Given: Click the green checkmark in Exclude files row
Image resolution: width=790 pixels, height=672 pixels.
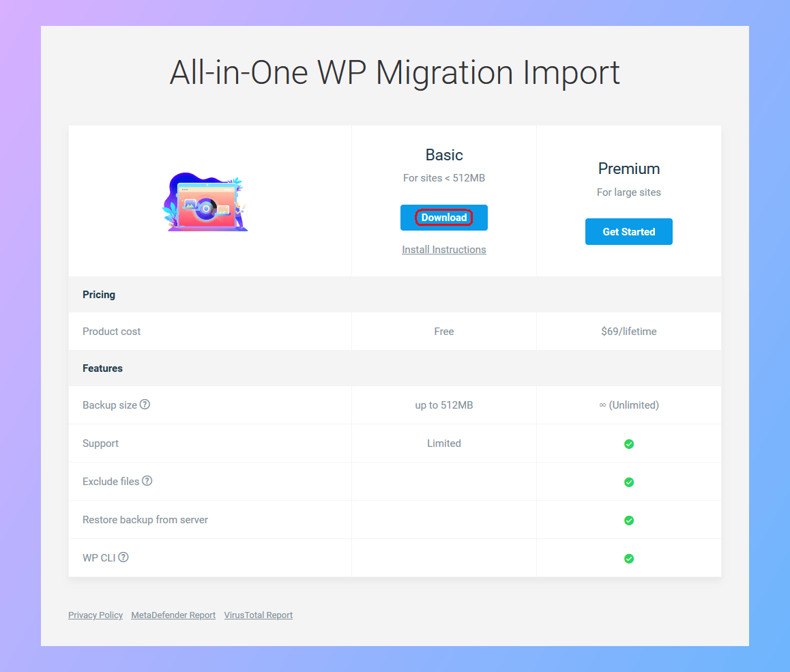Looking at the screenshot, I should (629, 482).
